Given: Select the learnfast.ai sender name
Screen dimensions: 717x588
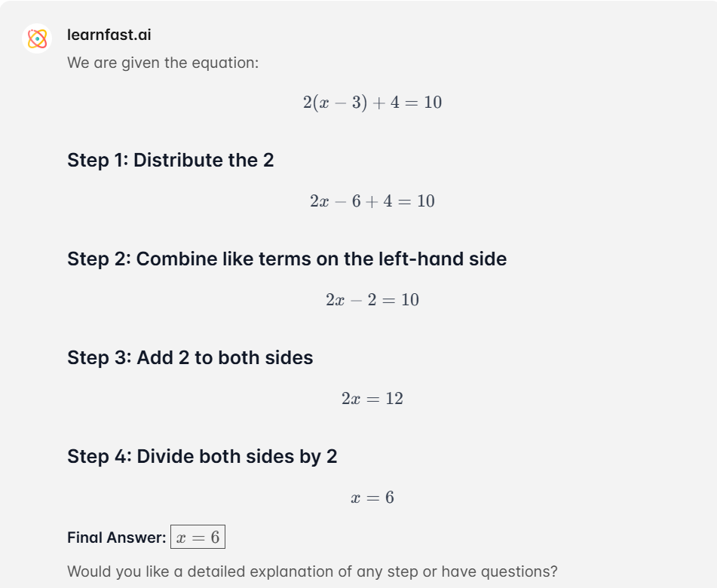Looking at the screenshot, I should coord(109,35).
